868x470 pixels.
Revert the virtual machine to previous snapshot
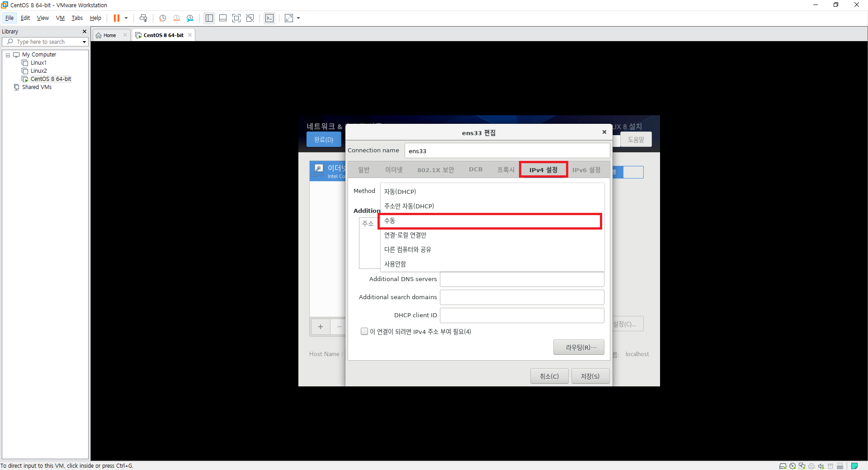point(176,18)
